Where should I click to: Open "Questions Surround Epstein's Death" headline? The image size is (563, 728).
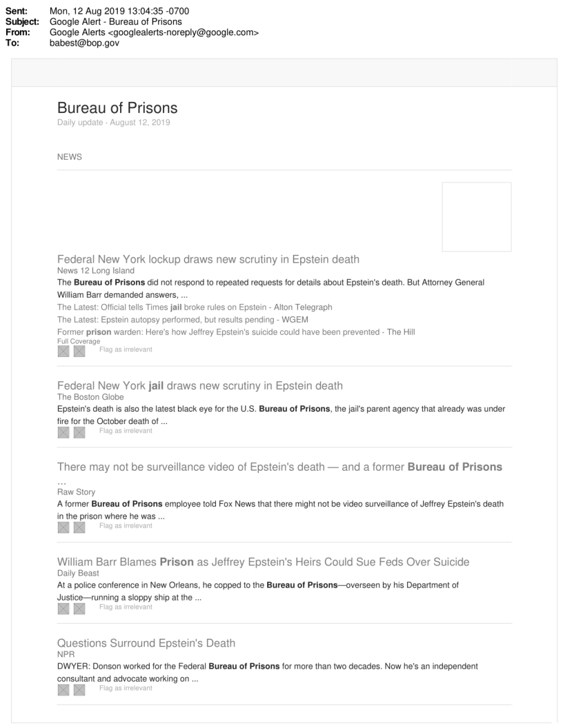point(146,643)
